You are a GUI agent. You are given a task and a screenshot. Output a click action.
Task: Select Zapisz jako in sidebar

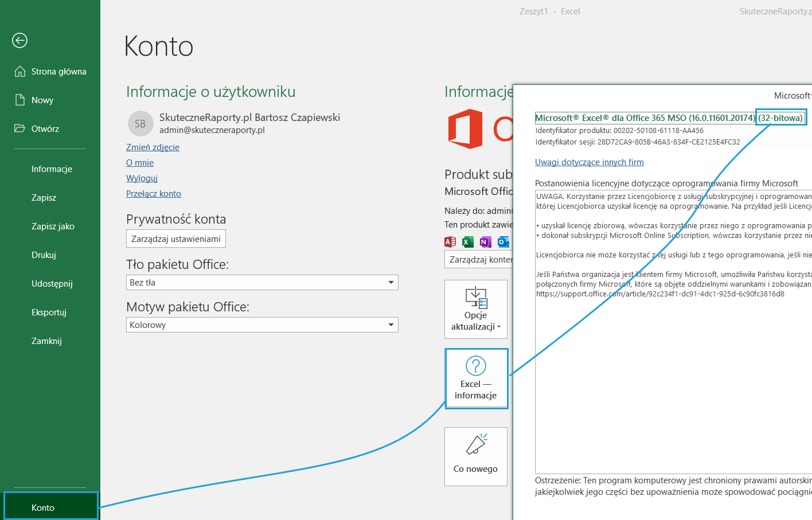point(53,226)
